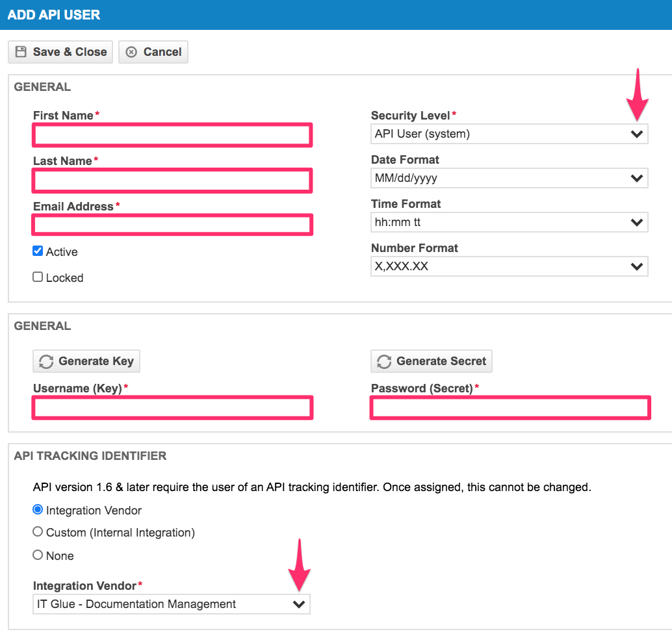
Task: Enable the Locked checkbox
Action: click(x=38, y=277)
